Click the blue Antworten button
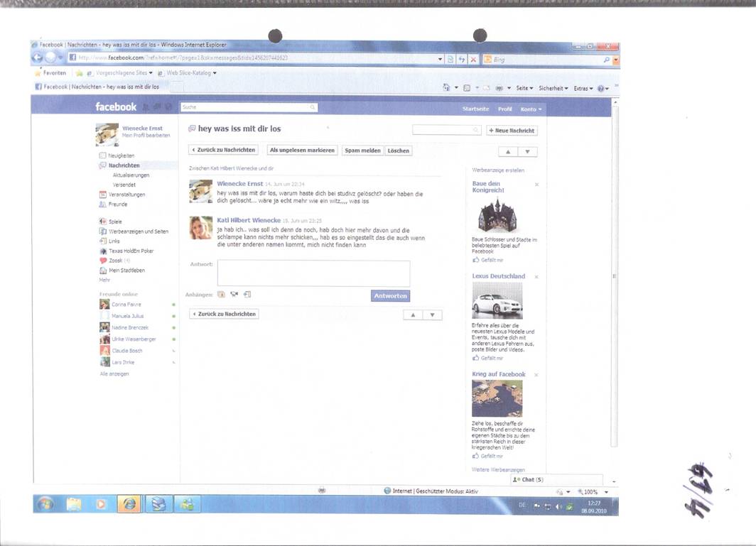 click(x=391, y=296)
